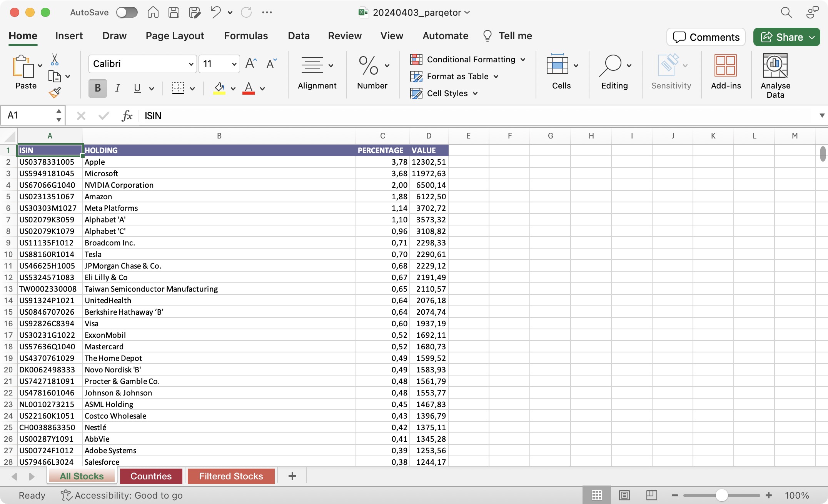Open the Formulas ribbon tab

pos(246,36)
